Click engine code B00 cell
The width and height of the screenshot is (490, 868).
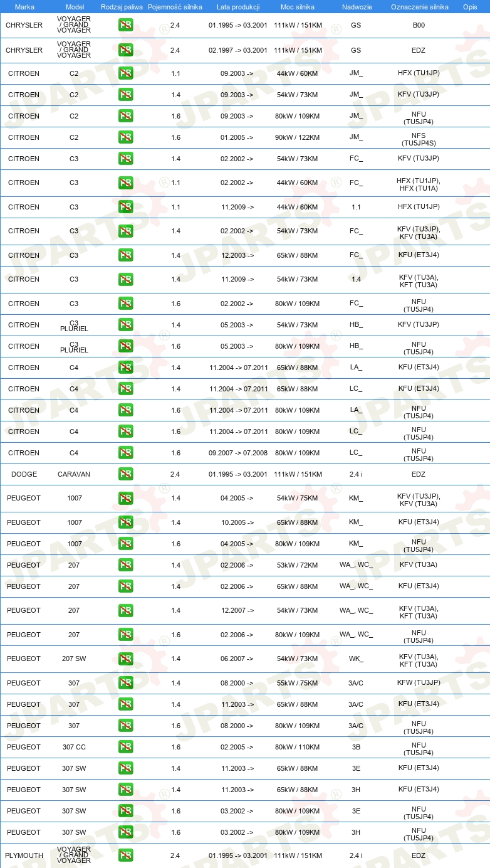click(419, 25)
